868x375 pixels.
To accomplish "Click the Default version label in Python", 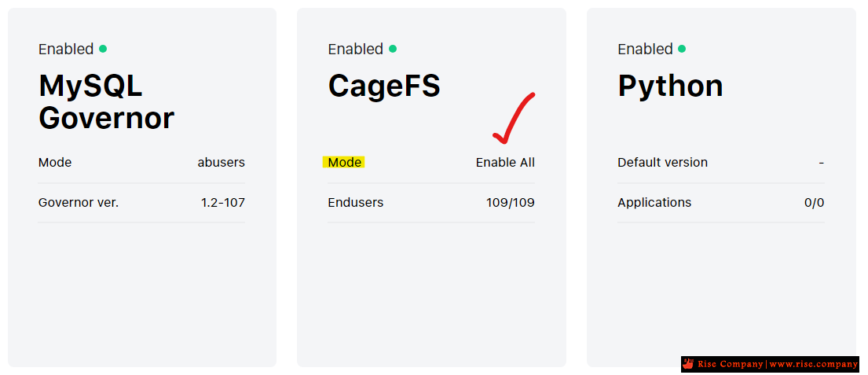I will [663, 162].
